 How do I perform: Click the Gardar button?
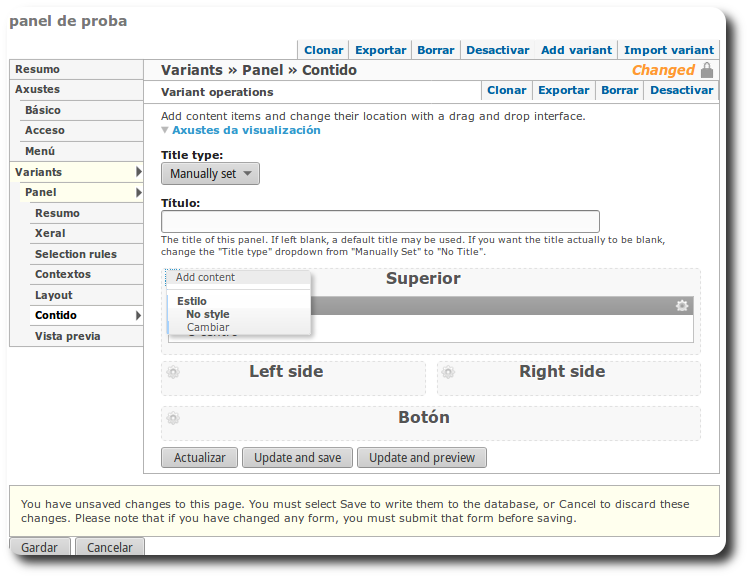(40, 547)
